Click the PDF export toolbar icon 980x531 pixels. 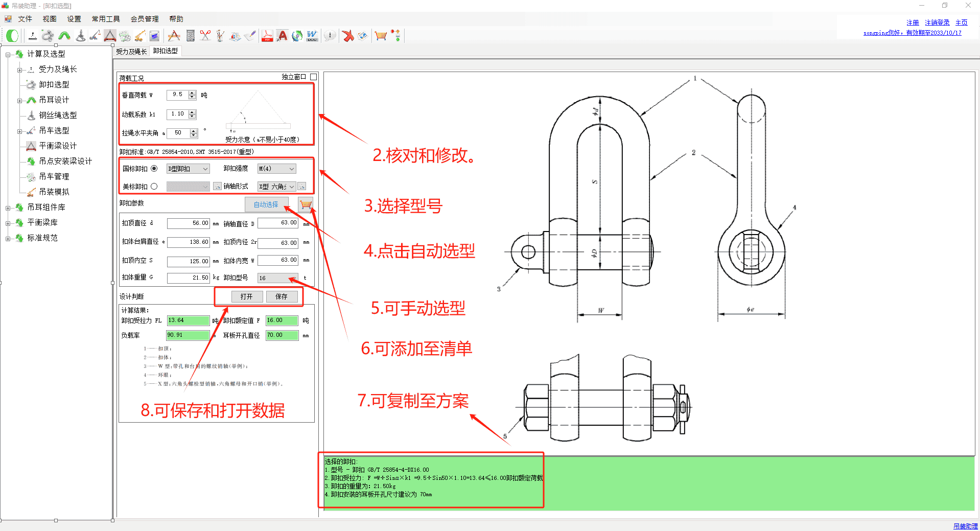point(267,36)
